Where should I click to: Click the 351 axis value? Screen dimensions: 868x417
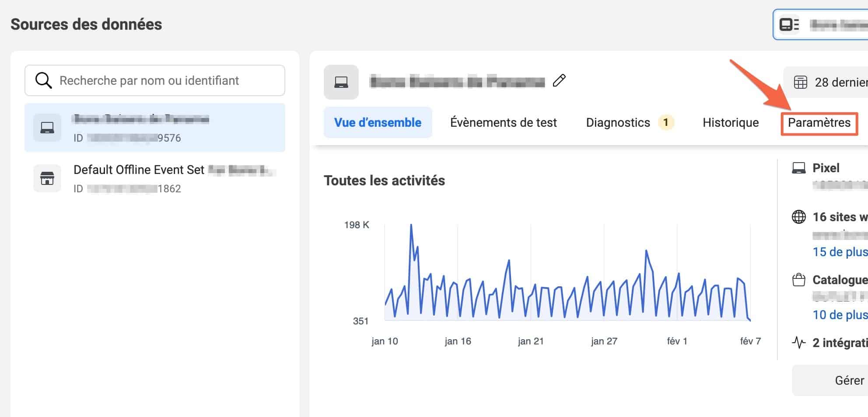360,321
